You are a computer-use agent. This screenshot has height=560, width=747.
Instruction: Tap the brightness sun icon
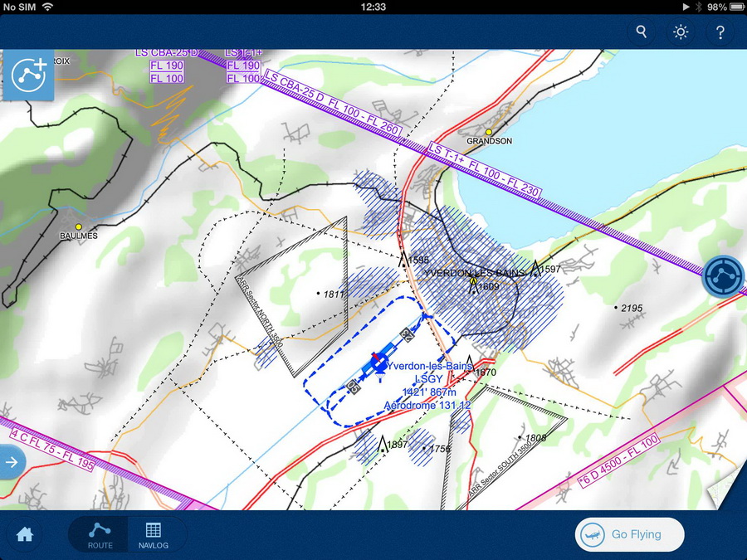coord(681,32)
